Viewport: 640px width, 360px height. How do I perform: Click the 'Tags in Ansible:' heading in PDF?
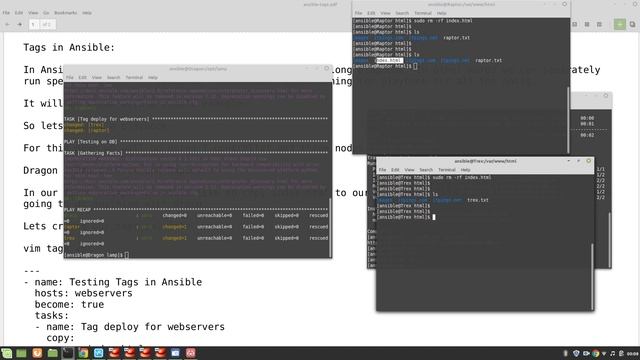coord(69,47)
